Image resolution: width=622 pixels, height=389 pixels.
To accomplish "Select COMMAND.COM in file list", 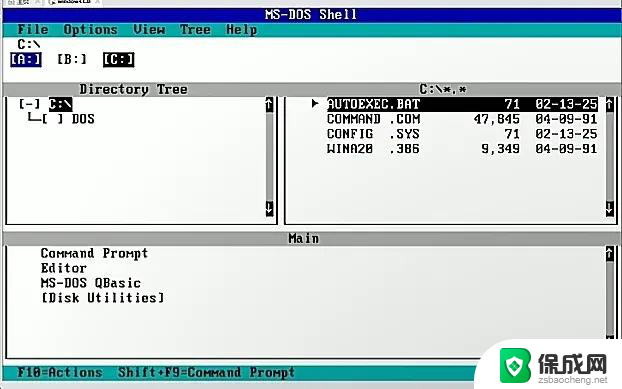I will (462, 119).
